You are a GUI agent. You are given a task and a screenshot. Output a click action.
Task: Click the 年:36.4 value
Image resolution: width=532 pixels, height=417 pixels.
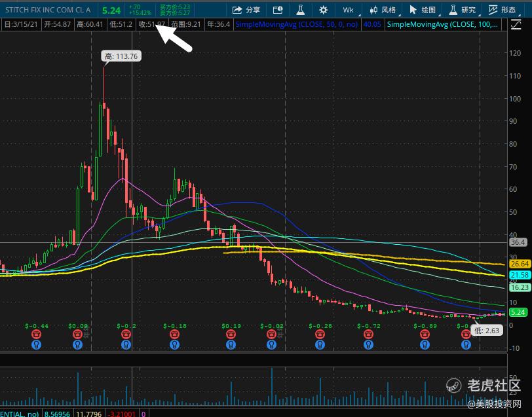(219, 24)
